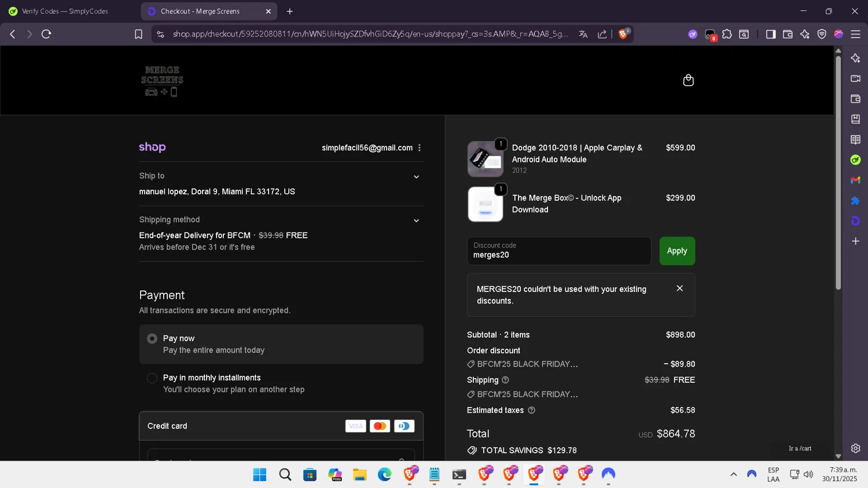
Task: Click Total amount $864.78
Action: 676,434
